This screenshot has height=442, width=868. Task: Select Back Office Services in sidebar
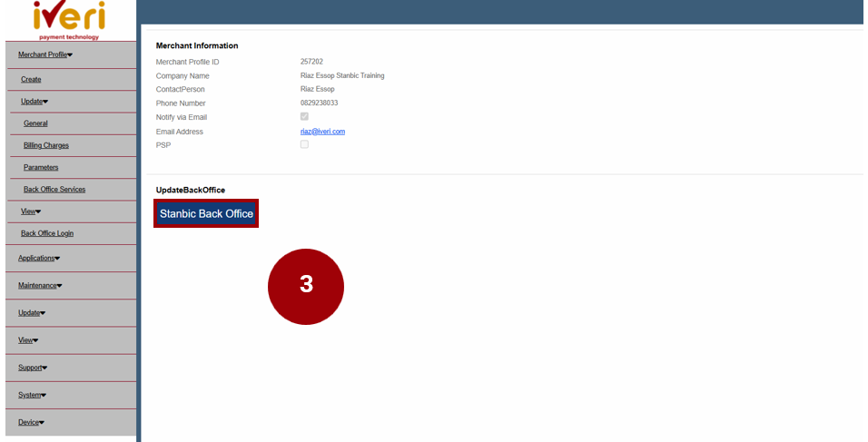point(54,189)
